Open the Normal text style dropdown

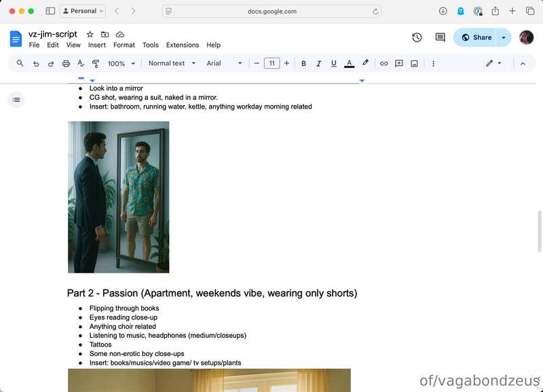tap(172, 63)
